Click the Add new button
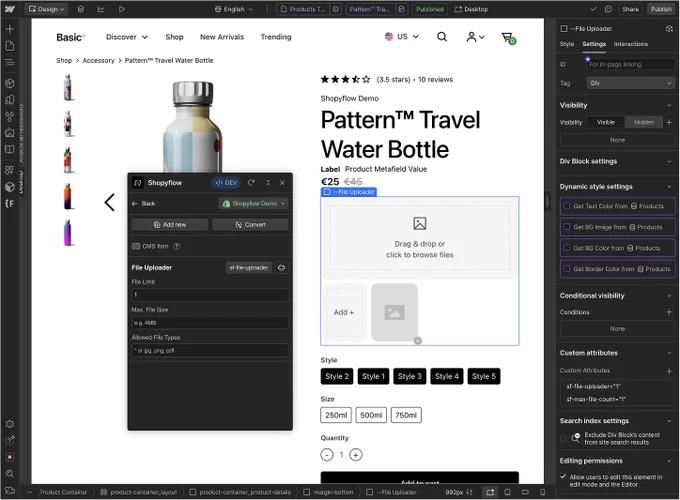The image size is (680, 500). click(170, 225)
